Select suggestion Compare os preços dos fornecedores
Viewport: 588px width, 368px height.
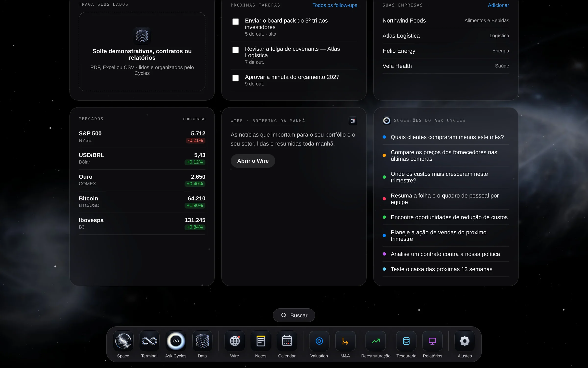[446, 156]
